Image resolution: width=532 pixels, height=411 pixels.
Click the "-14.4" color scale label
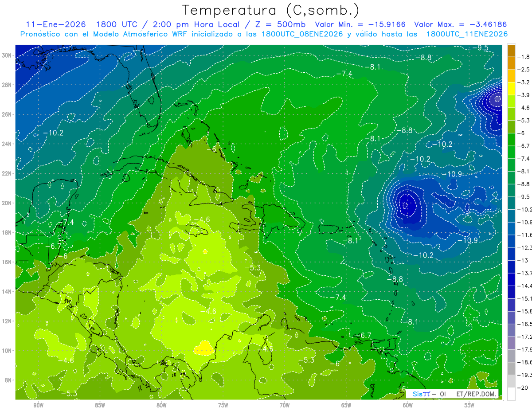[x=524, y=286]
